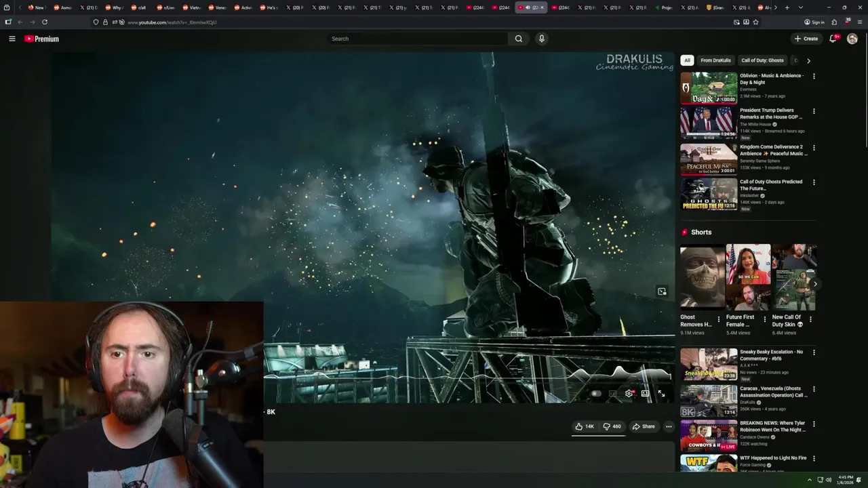Toggle the autoplay switch in player
This screenshot has height=488, width=868.
pos(596,393)
